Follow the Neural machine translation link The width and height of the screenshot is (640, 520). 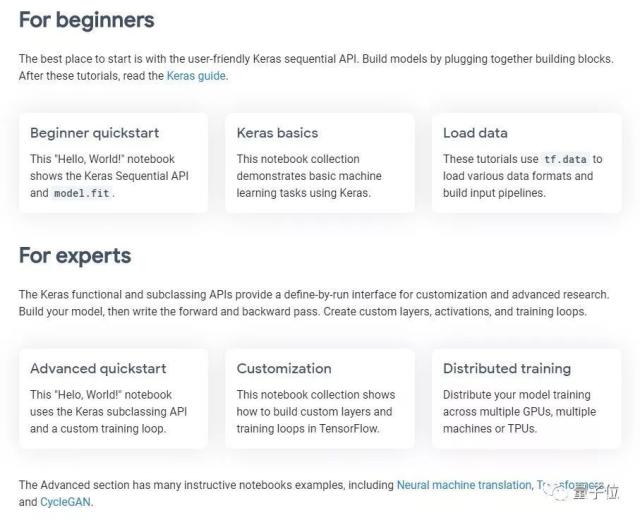click(x=464, y=485)
